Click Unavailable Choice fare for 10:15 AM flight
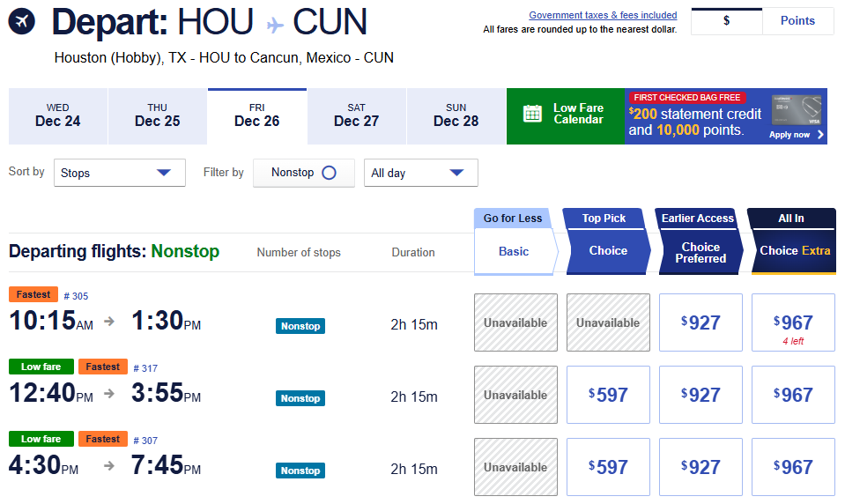Screen dimensions: 845x504 [608, 322]
